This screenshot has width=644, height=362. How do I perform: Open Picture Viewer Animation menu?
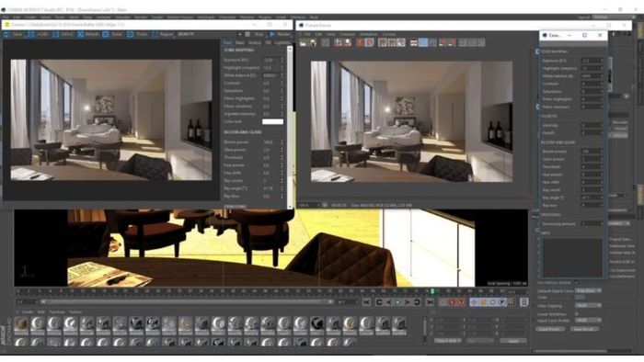point(368,34)
